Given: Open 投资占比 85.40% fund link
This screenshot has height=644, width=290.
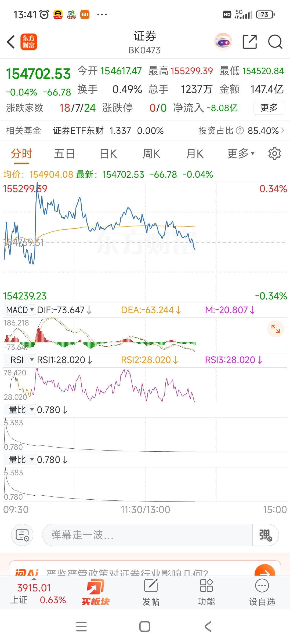Looking at the screenshot, I should tap(241, 131).
